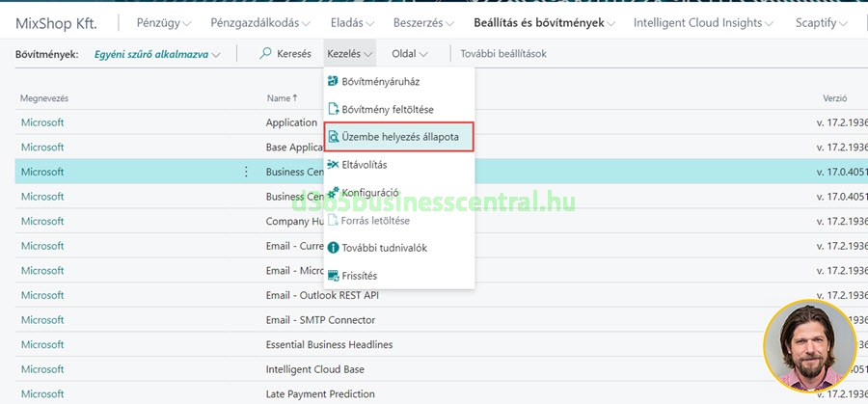
Task: Open the Egyéni szűrő alkalmazva view dropdown
Action: pos(157,54)
